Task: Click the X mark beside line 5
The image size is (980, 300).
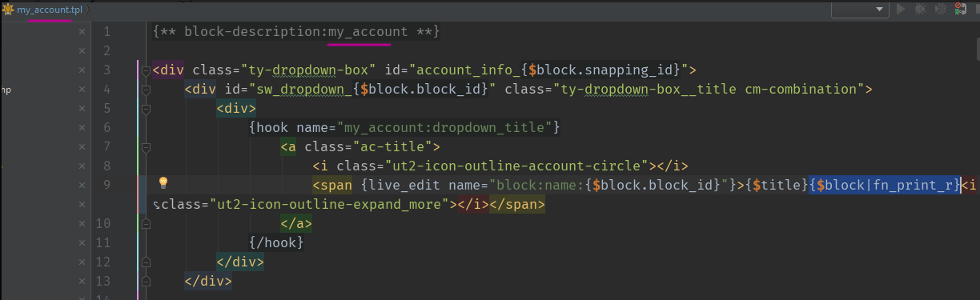Action: click(x=82, y=109)
